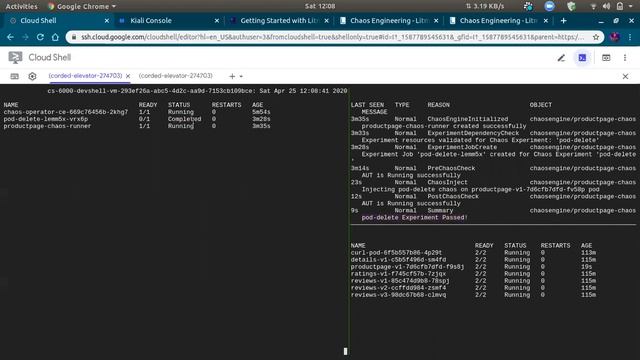Select the chaos-operator-ce-669c76456b-2khg7 pod row

(x=137, y=112)
